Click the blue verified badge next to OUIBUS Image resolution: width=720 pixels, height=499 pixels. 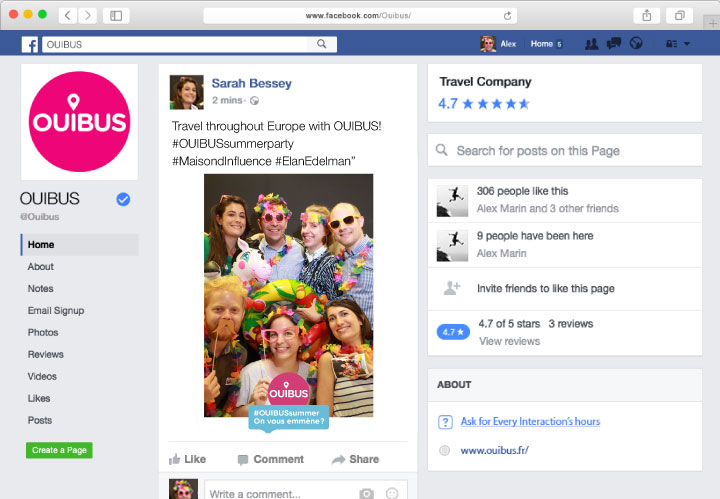tap(123, 199)
